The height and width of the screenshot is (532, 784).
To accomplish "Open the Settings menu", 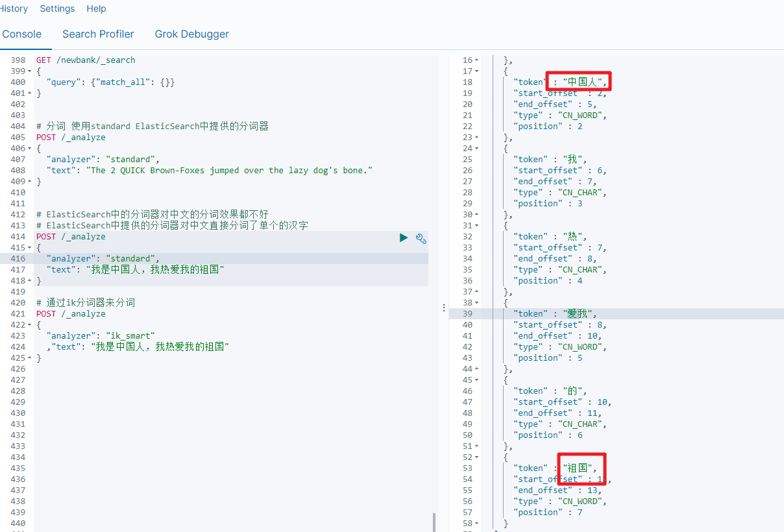I will tap(57, 8).
